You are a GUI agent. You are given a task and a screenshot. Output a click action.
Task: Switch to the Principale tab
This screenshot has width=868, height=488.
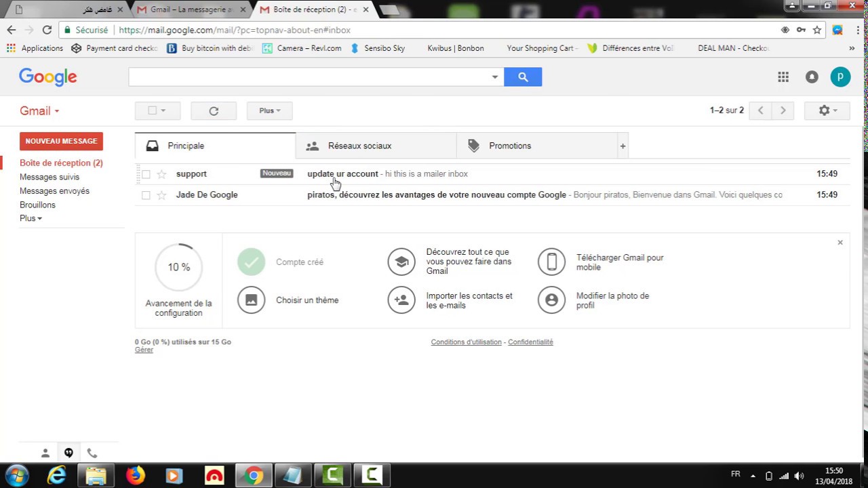click(216, 146)
